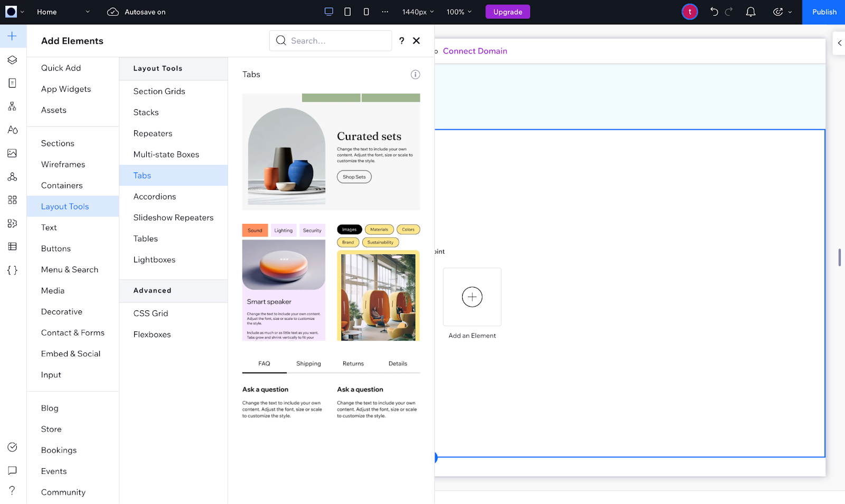Open the Comments icon in left sidebar
The image size is (845, 504).
(12, 470)
